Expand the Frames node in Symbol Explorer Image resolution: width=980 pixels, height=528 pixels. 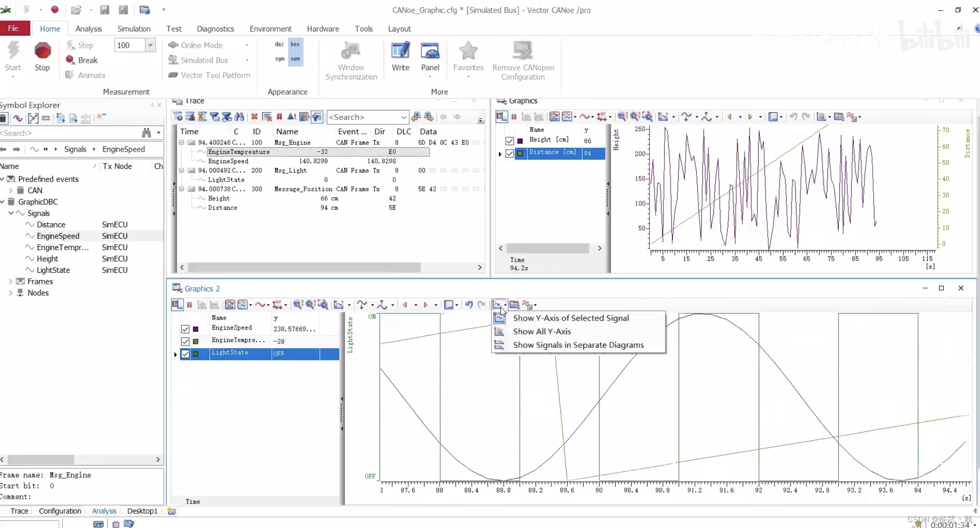[10, 281]
